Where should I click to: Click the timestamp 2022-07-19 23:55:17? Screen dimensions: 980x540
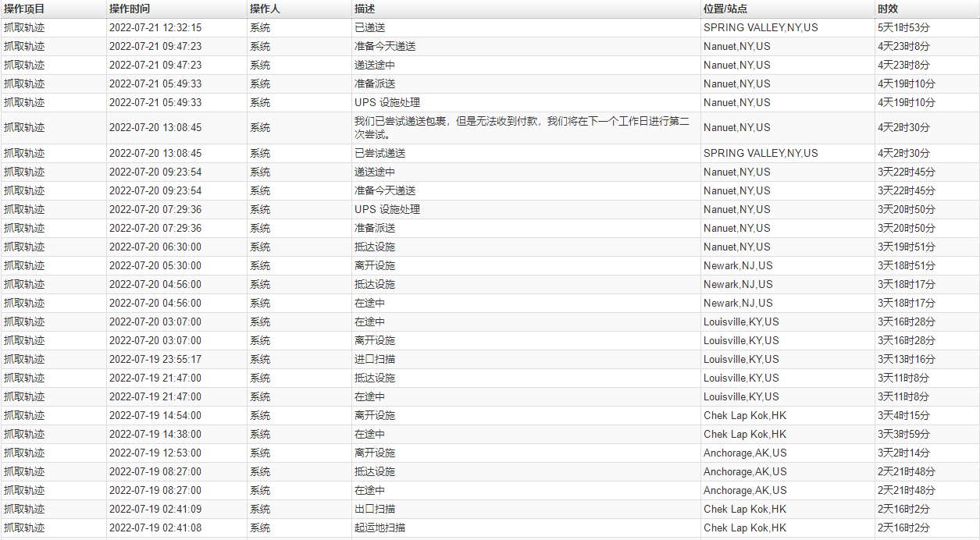(155, 359)
